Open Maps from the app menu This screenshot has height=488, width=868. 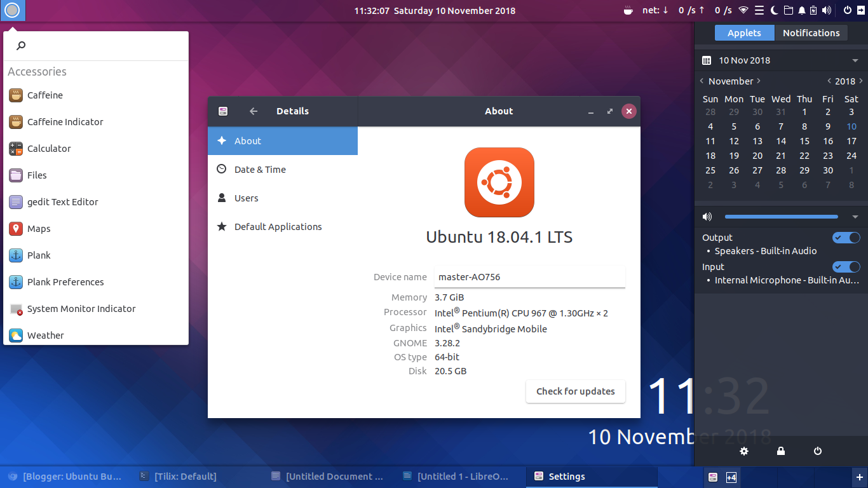[x=96, y=229]
